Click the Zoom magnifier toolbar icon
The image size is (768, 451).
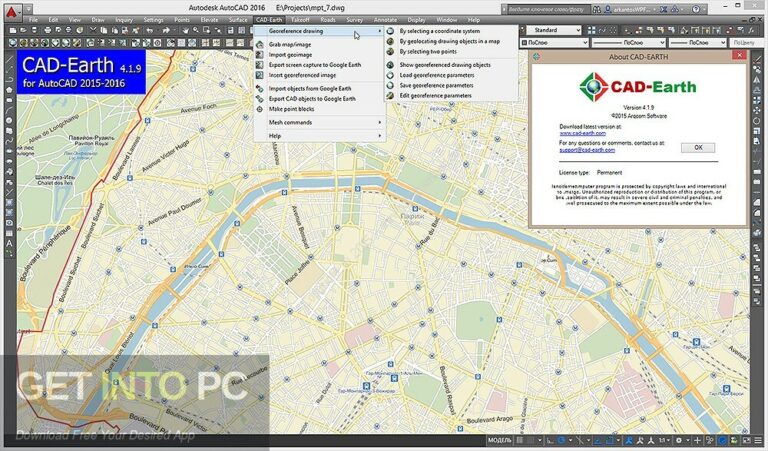point(196,30)
